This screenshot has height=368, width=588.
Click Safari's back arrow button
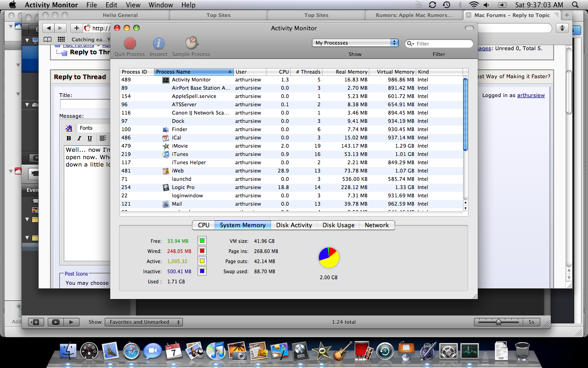pos(49,28)
